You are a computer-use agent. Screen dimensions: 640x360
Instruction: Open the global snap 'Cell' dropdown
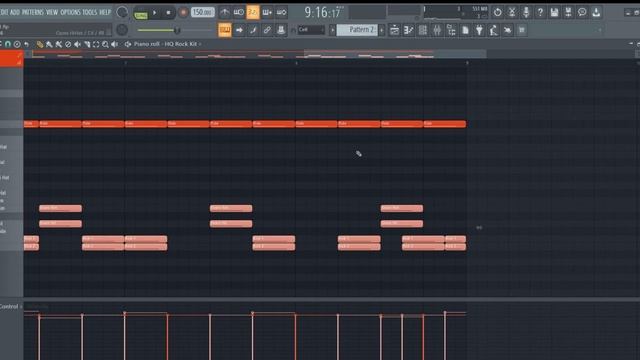coord(312,30)
